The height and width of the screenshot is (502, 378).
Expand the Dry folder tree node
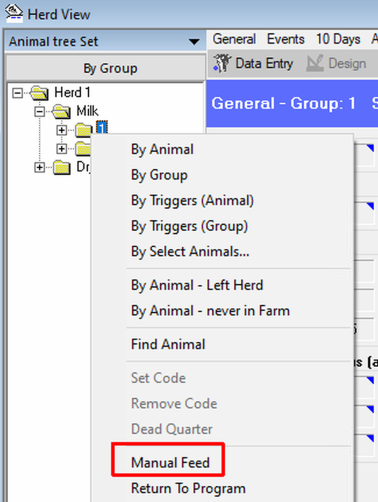40,167
